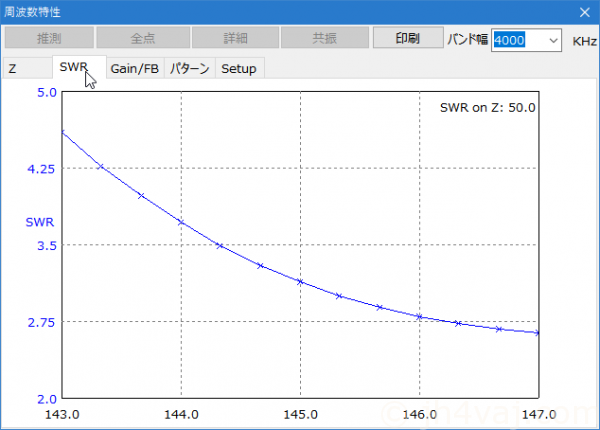The image size is (600, 430).
Task: Close the 周波数特性 window
Action: [x=584, y=12]
